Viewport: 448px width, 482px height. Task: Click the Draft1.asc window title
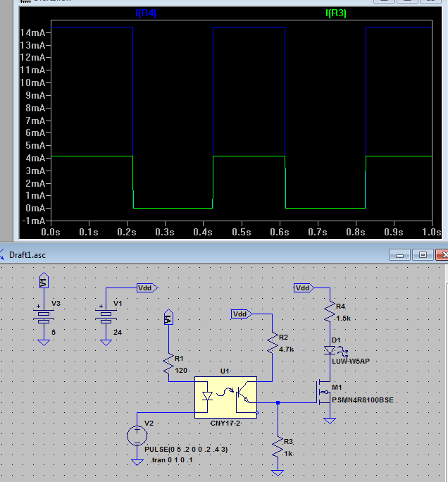tap(27, 255)
